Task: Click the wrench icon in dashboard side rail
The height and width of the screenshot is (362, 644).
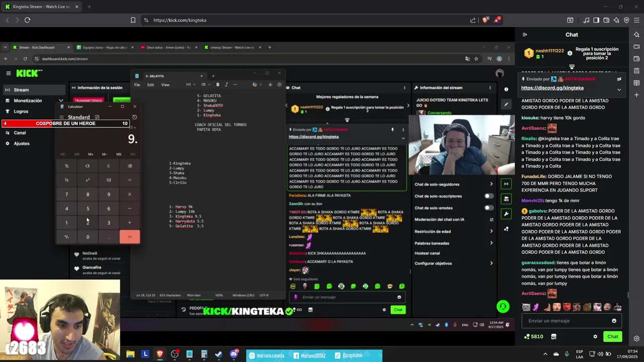Action: click(506, 214)
